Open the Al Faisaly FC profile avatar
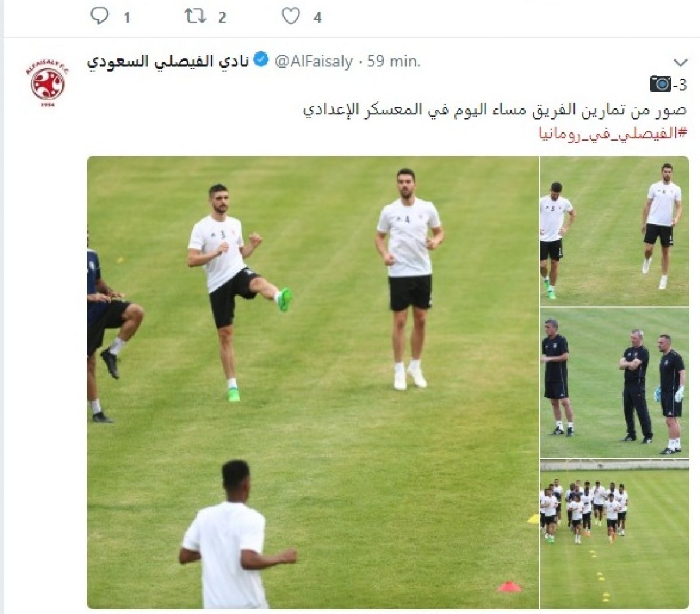The height and width of the screenshot is (614, 700). tap(45, 82)
